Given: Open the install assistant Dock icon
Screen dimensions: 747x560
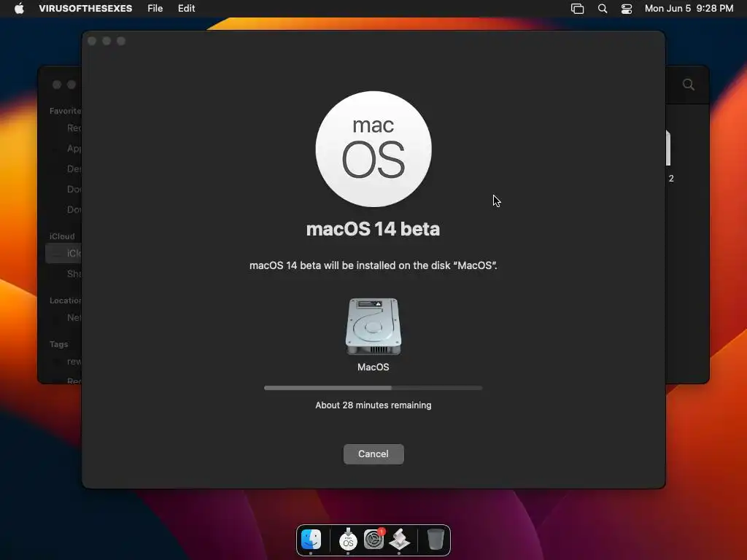Looking at the screenshot, I should (x=399, y=540).
